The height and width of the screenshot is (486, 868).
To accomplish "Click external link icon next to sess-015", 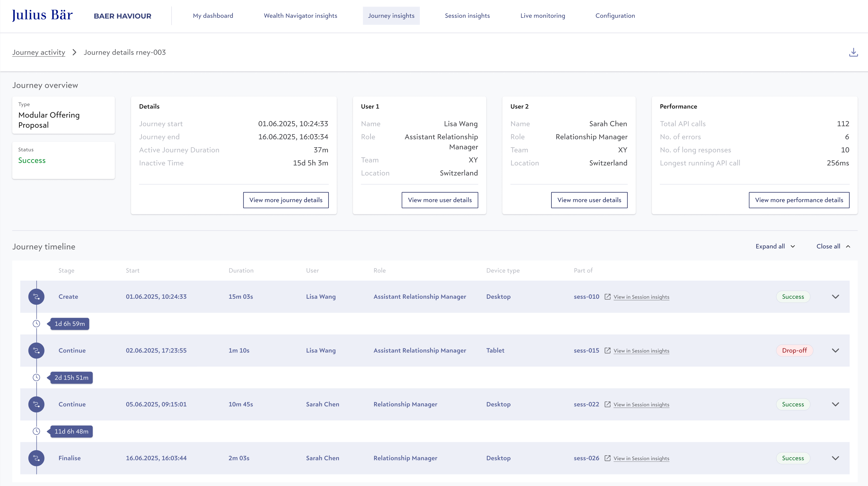I will [x=607, y=350].
